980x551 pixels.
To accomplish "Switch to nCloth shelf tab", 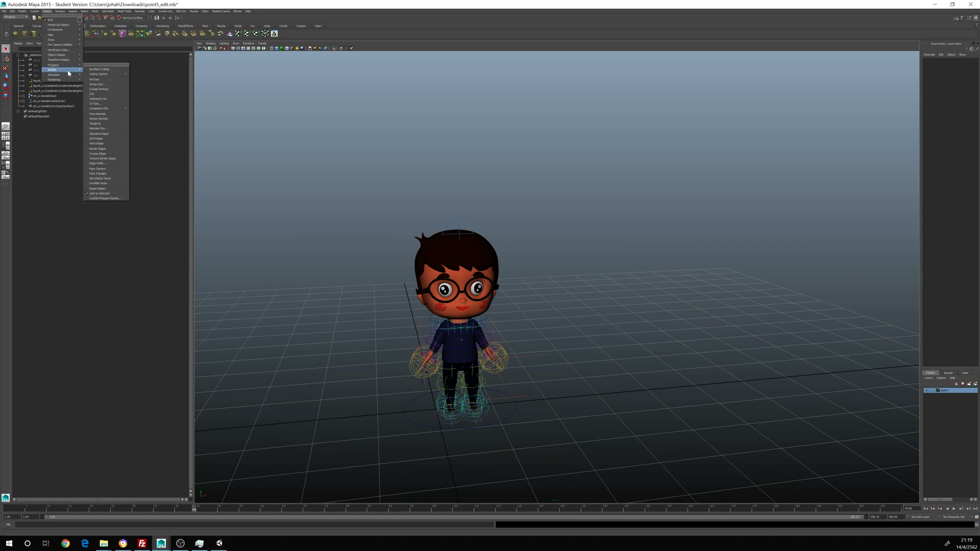I will [x=283, y=26].
